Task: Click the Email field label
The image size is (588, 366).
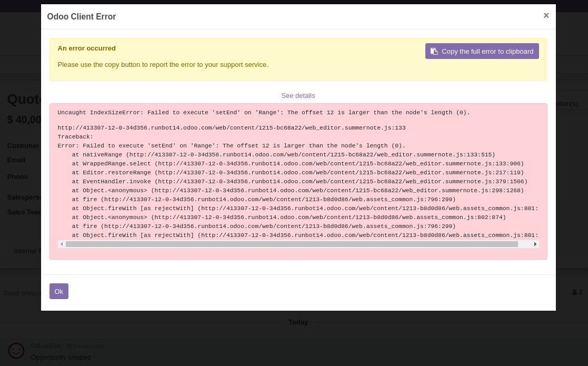Action: [x=16, y=160]
